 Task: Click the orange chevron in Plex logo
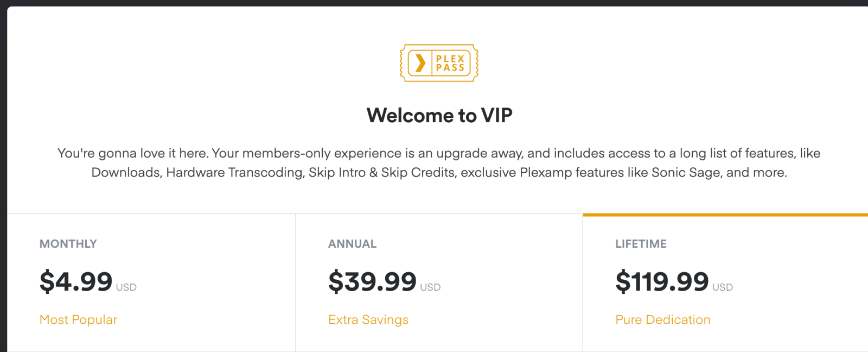[420, 63]
